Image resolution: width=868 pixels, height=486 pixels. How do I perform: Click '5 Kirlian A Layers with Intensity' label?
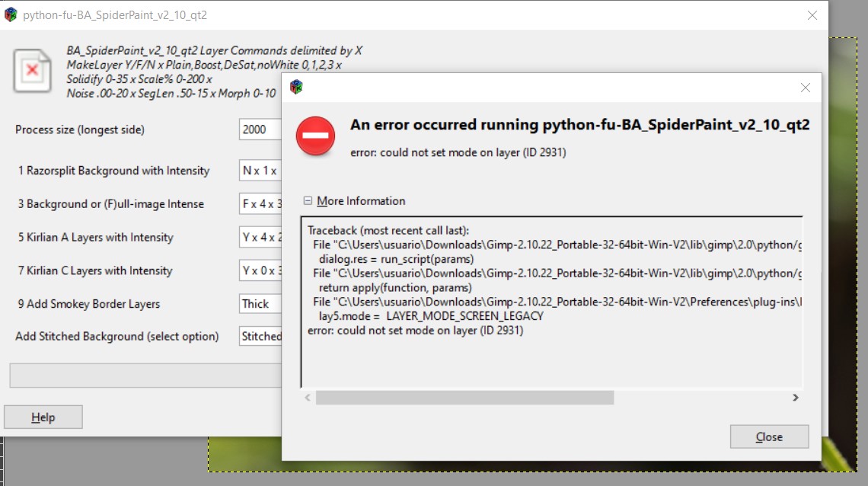[95, 237]
